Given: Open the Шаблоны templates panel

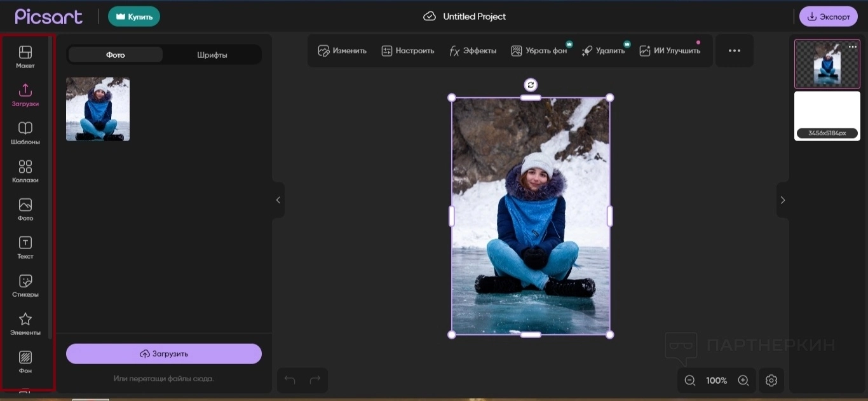Looking at the screenshot, I should tap(25, 133).
